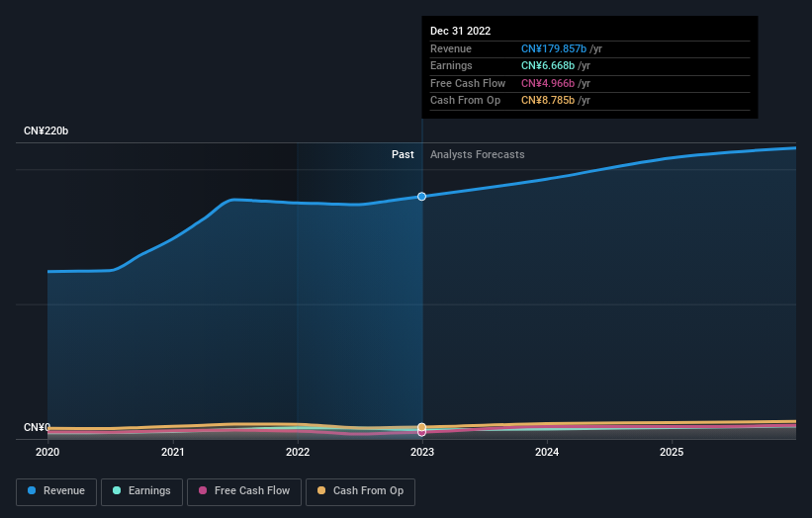This screenshot has width=812, height=518.
Task: Click the CN¥179.857b revenue value
Action: (x=554, y=48)
